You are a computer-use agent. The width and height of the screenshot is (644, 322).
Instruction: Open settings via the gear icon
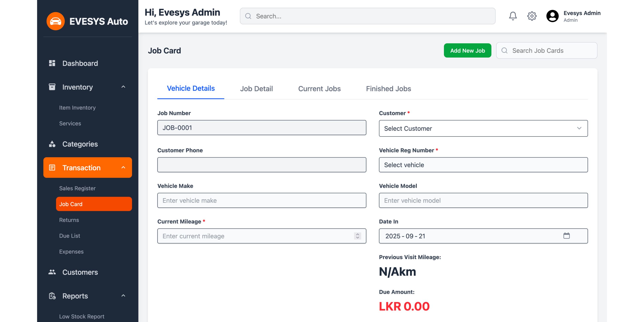click(x=532, y=16)
